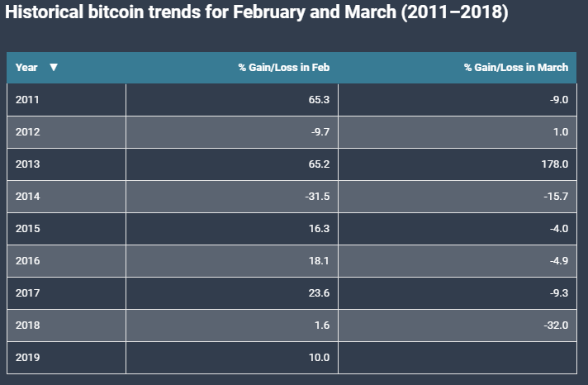Click the 178.0 March value for 2013
This screenshot has width=588, height=385.
click(554, 164)
